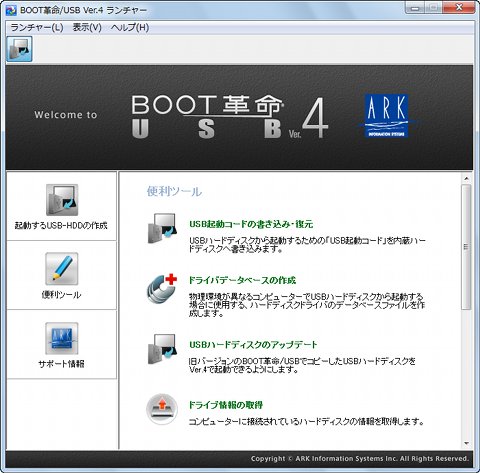Open the 起動するUSB-HDDの作成 sidebar icon
This screenshot has height=473, width=480.
click(x=62, y=200)
